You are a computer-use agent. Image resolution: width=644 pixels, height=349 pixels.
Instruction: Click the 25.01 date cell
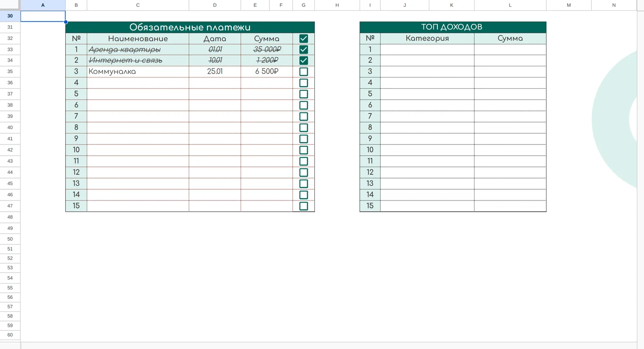point(215,72)
